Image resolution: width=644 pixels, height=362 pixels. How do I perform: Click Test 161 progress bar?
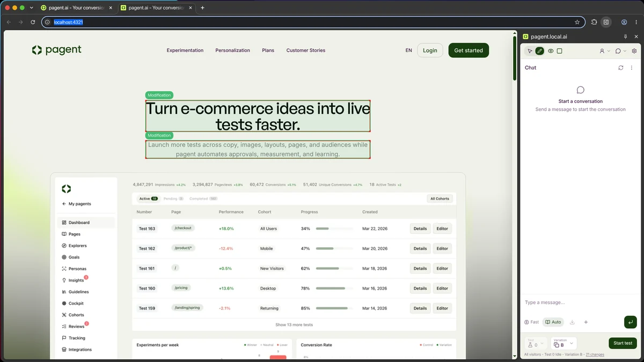coord(334,268)
